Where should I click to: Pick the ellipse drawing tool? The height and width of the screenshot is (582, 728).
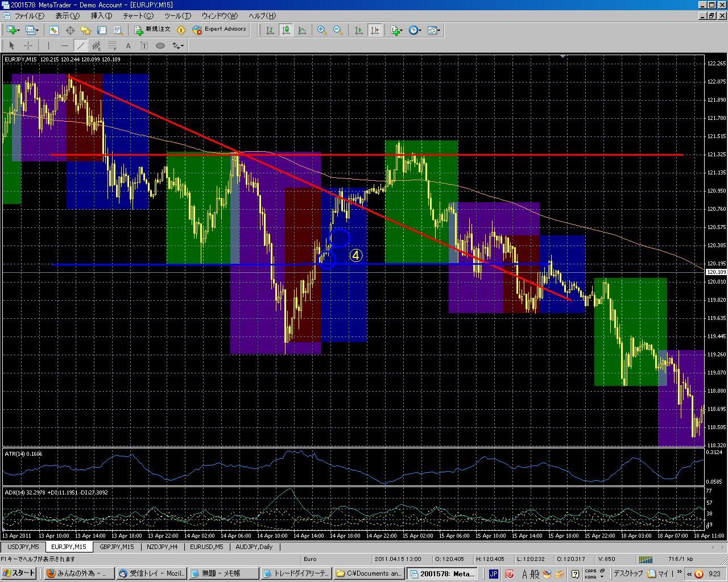[x=160, y=45]
